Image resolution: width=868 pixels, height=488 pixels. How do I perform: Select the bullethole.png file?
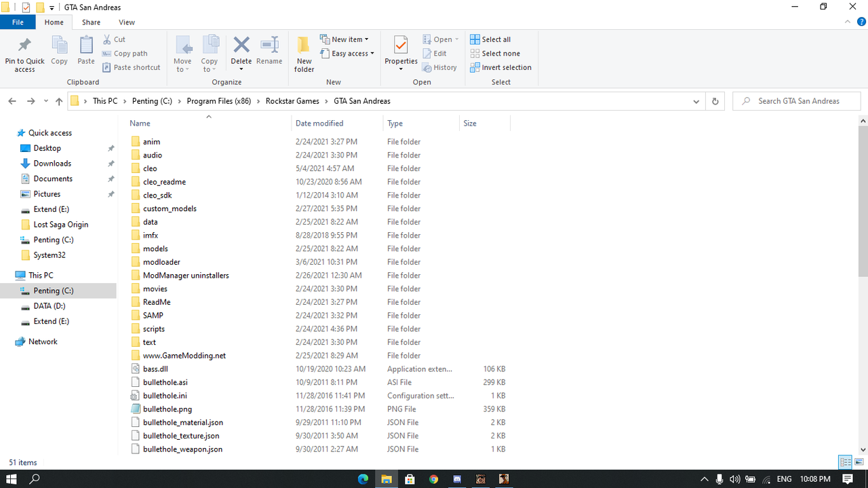pyautogui.click(x=167, y=409)
